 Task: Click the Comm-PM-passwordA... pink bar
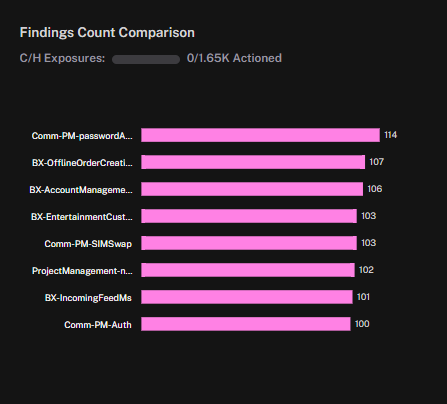[x=260, y=135]
